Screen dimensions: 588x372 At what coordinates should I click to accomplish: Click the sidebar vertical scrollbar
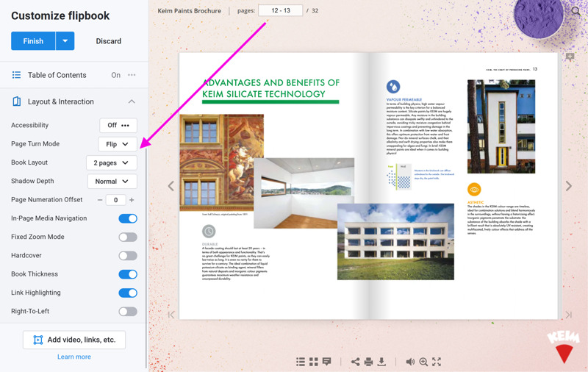pos(146,259)
